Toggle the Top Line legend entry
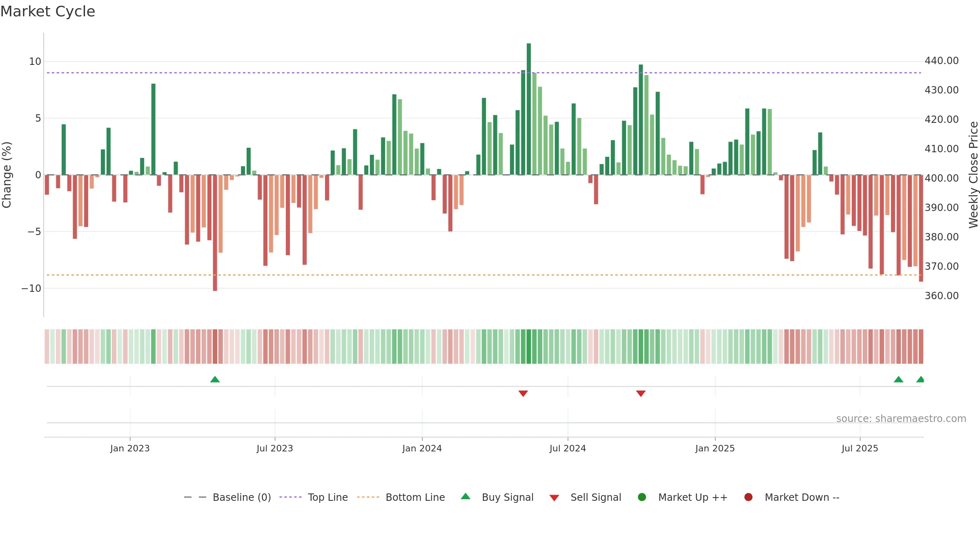Image resolution: width=980 pixels, height=551 pixels. (314, 497)
